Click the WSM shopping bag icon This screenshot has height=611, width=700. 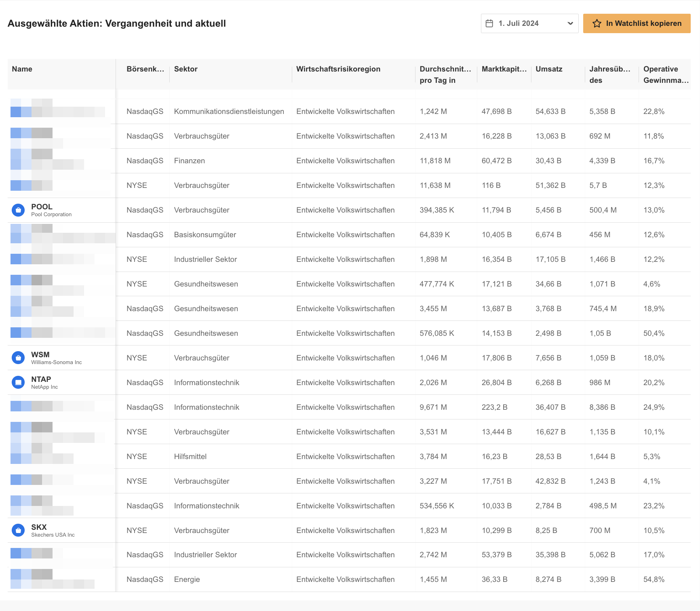click(x=18, y=358)
